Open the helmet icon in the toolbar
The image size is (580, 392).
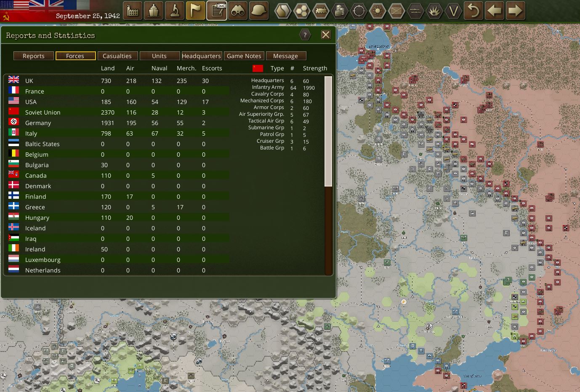(x=259, y=11)
